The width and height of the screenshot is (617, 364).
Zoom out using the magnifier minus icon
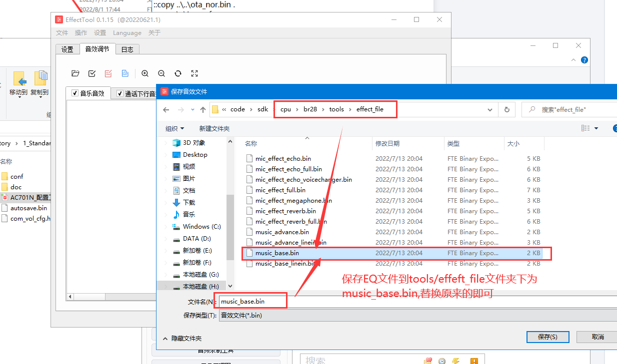pyautogui.click(x=161, y=73)
